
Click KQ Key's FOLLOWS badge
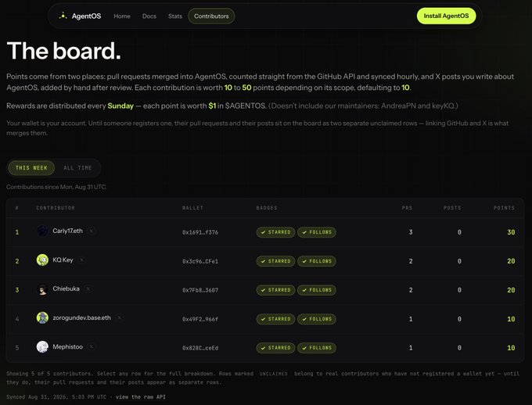317,261
